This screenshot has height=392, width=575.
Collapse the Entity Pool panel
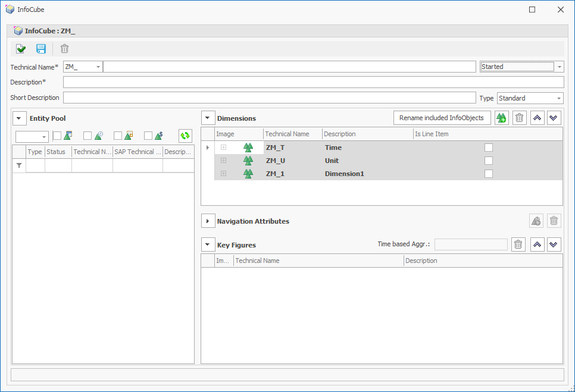point(20,118)
